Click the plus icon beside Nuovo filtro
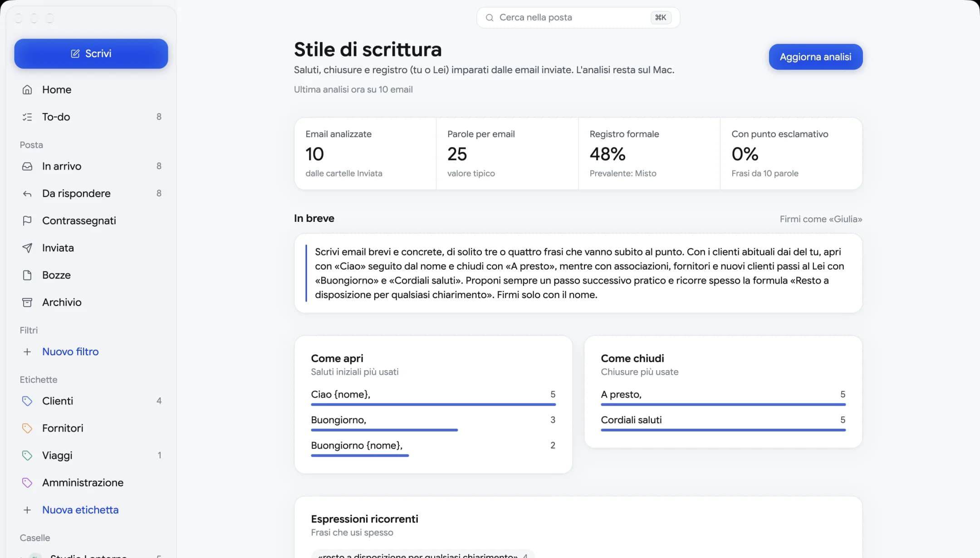 [27, 352]
